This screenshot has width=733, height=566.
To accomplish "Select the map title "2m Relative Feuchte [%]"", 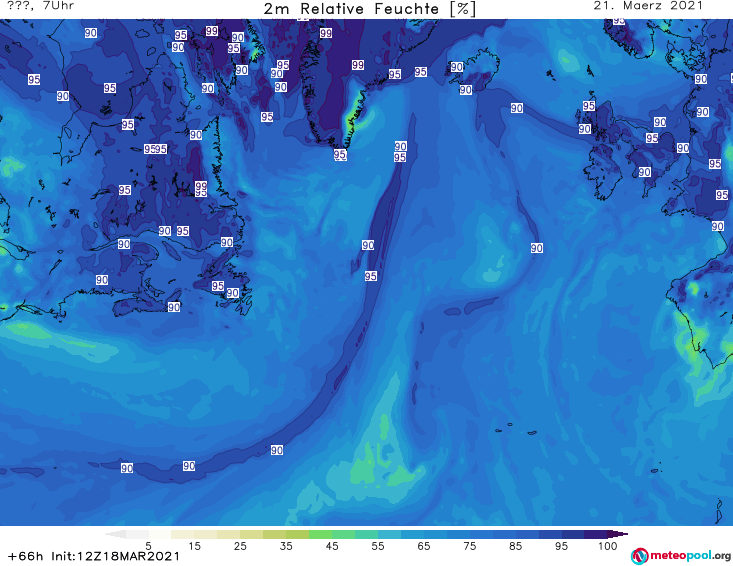I will (x=369, y=9).
